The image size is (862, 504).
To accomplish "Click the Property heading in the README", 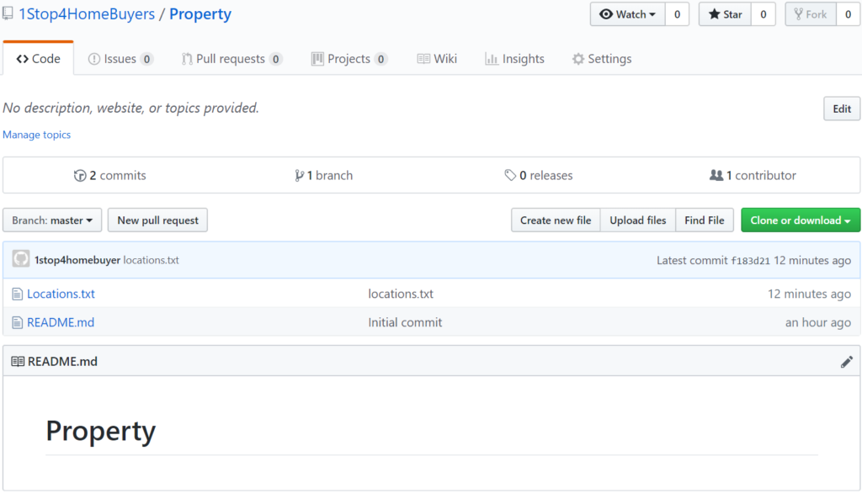I will [101, 431].
